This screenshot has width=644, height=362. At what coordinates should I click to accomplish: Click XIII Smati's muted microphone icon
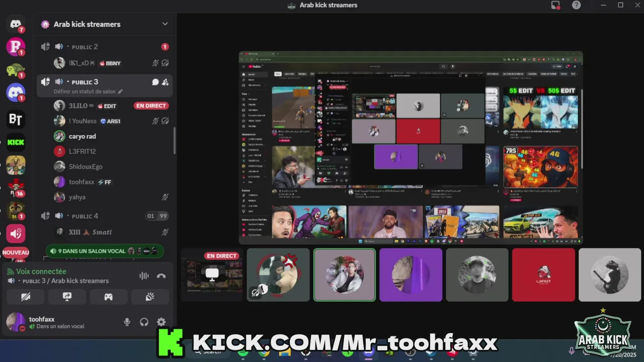pyautogui.click(x=165, y=232)
